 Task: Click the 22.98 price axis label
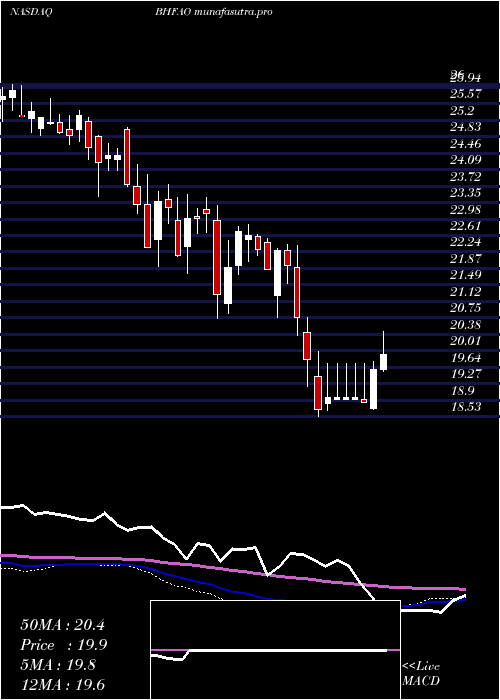465,210
